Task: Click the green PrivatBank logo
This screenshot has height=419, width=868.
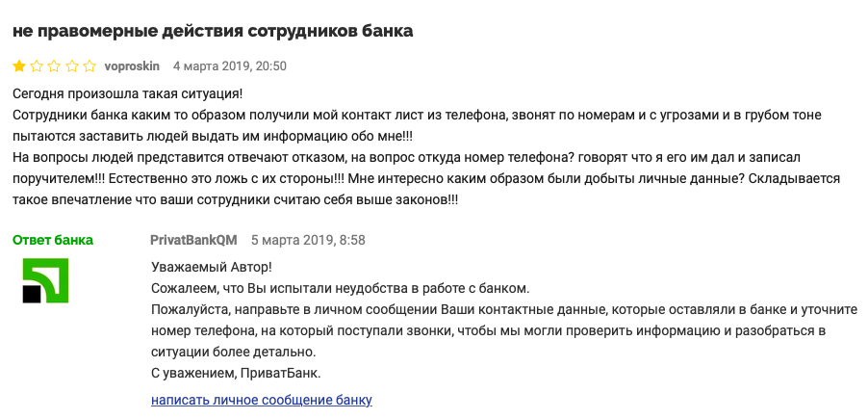Action: [45, 280]
